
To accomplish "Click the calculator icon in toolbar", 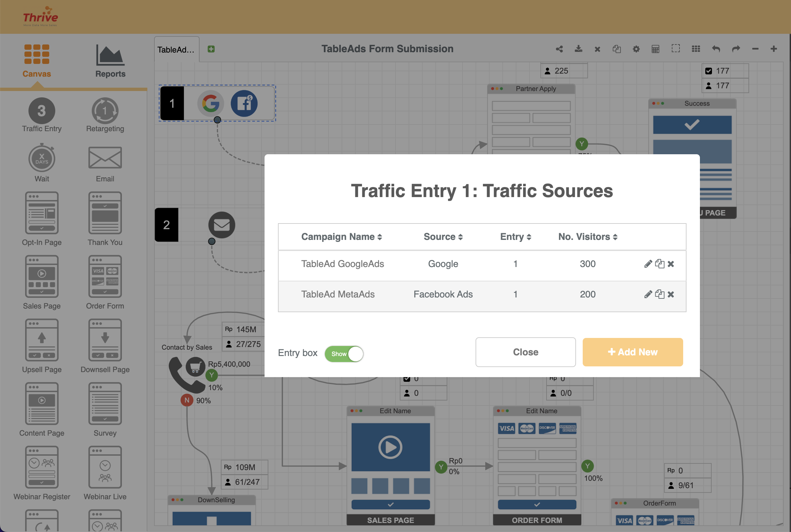I will pyautogui.click(x=655, y=49).
